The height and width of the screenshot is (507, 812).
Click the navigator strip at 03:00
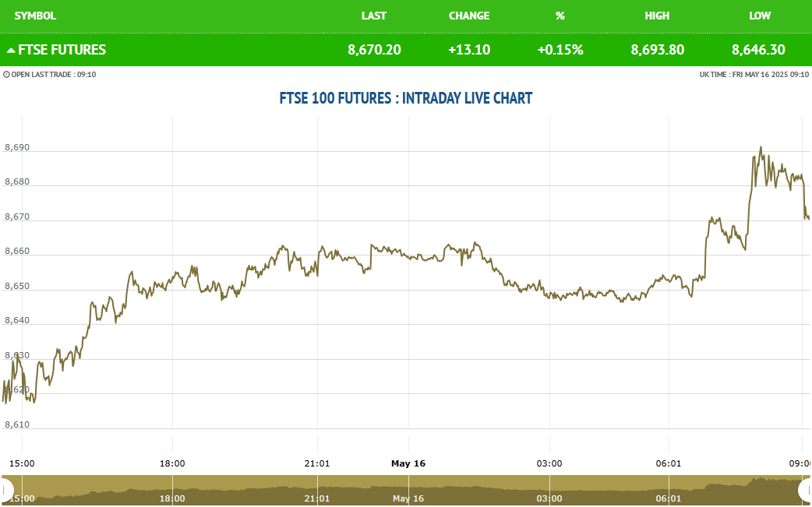tap(549, 498)
